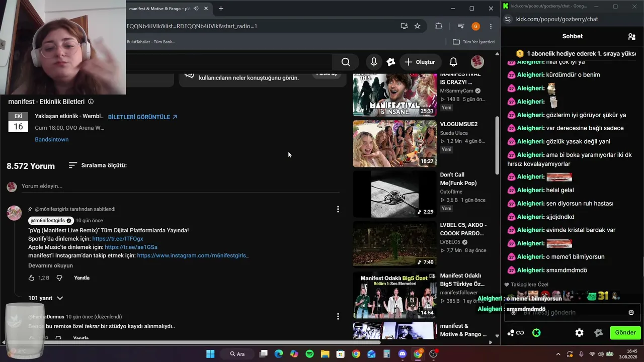Open Don't Call Me (Funk Pop) thumbnail

394,194
